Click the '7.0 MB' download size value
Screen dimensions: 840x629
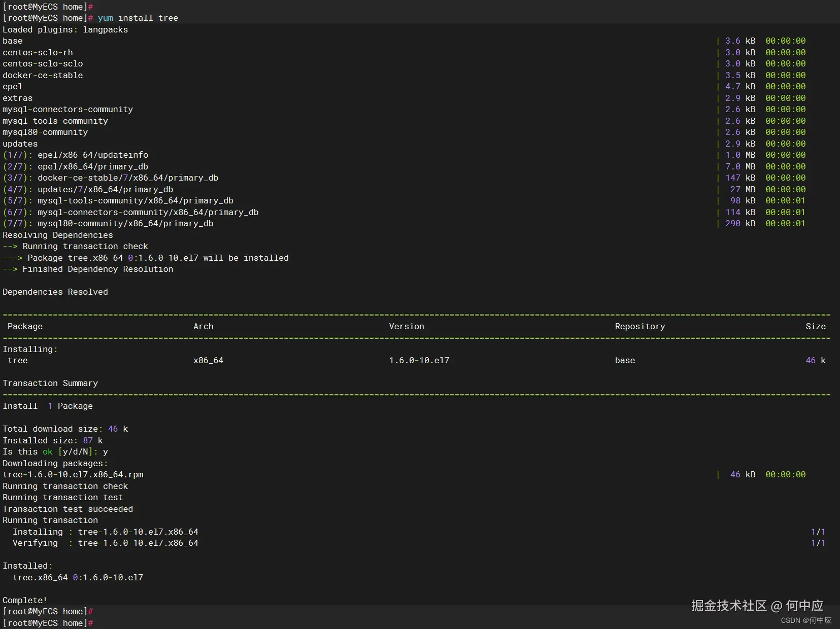pos(740,167)
